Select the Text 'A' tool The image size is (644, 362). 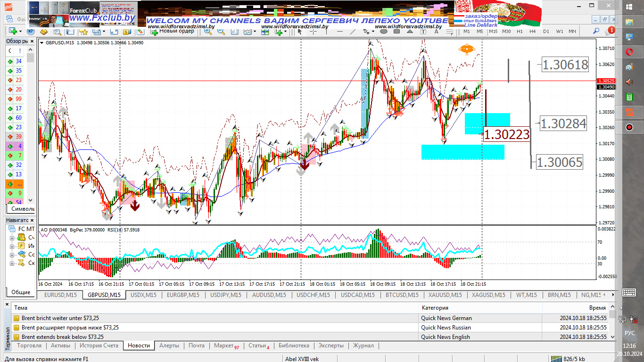436,32
